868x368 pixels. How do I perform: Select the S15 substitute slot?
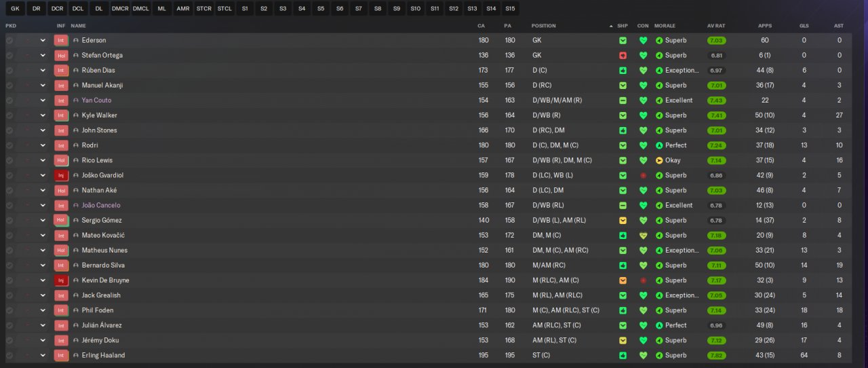pyautogui.click(x=511, y=9)
